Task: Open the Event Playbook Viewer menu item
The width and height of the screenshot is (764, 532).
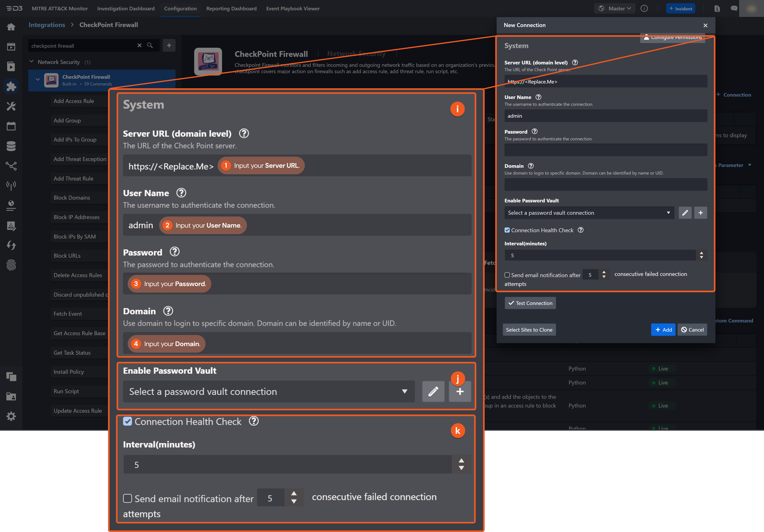Action: coord(292,8)
